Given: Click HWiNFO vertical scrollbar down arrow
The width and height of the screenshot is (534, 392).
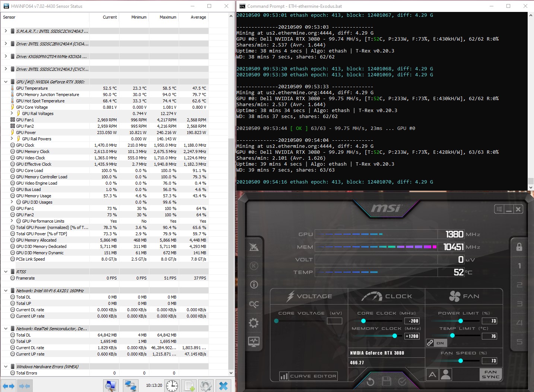Looking at the screenshot, I should click(231, 373).
